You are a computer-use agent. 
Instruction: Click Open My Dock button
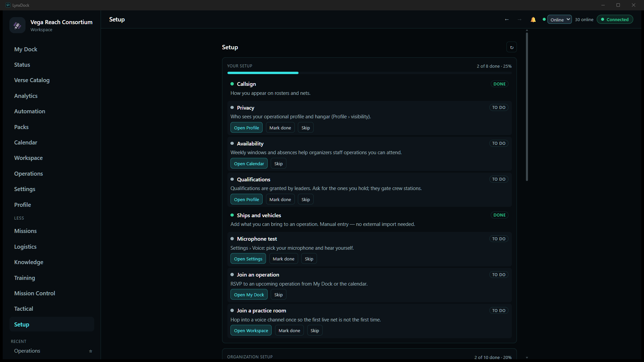tap(249, 295)
